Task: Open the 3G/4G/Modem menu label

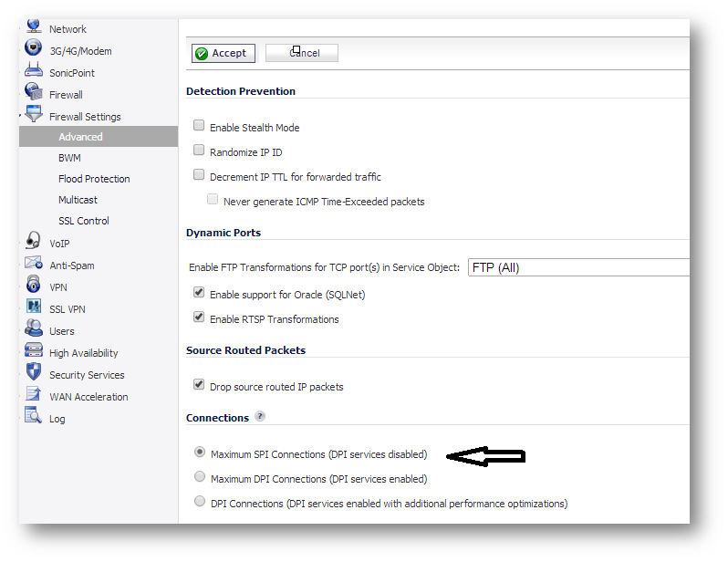Action: (x=81, y=51)
